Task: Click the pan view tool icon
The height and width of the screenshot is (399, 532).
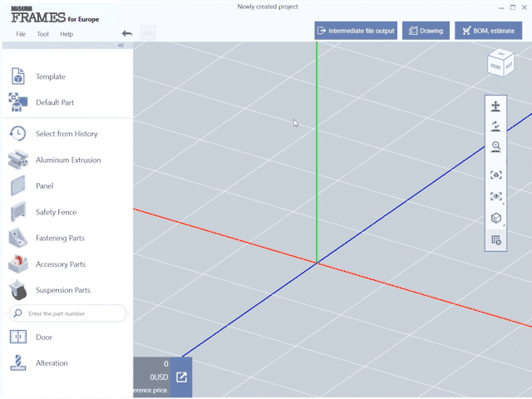Action: [496, 106]
